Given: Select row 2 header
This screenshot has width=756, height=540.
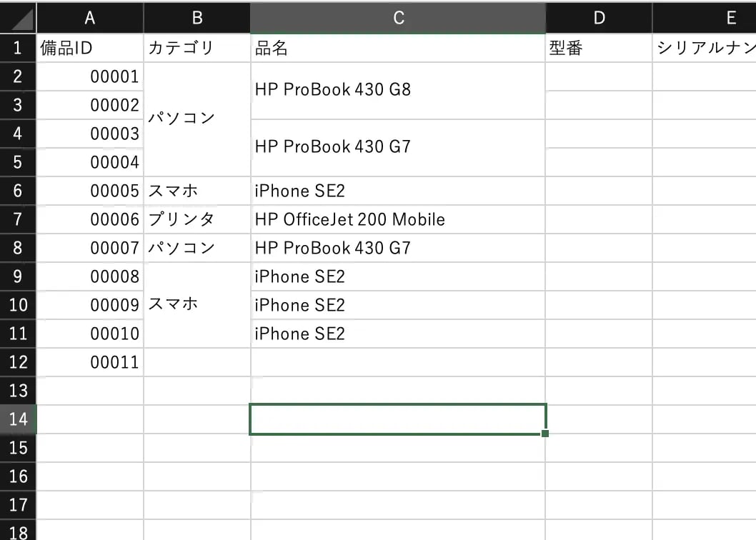Looking at the screenshot, I should click(x=18, y=76).
